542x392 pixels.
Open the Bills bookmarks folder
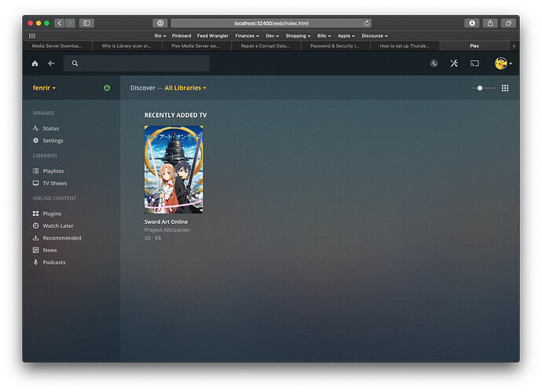[x=324, y=35]
